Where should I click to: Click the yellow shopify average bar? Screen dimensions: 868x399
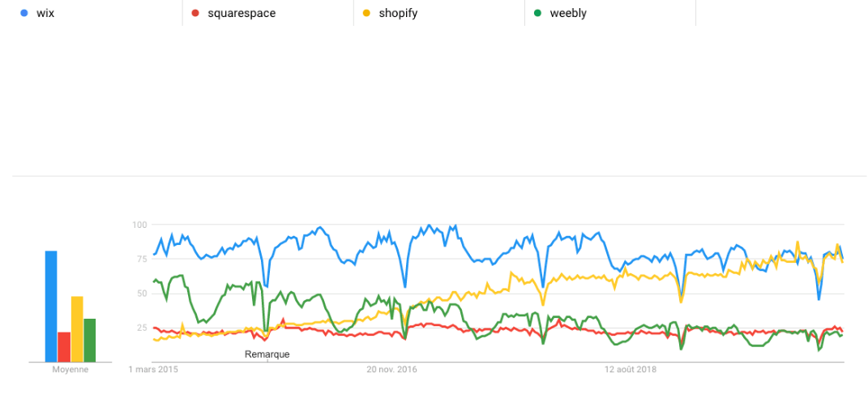pos(77,329)
